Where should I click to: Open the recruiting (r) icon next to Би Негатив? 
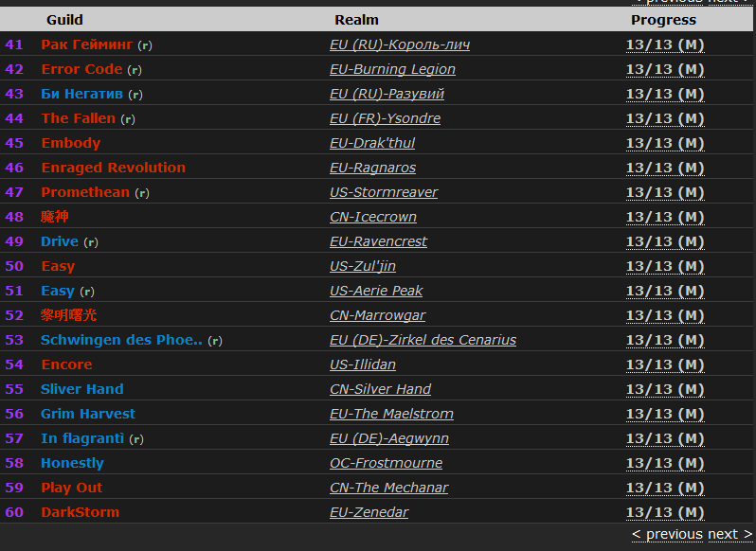point(135,95)
